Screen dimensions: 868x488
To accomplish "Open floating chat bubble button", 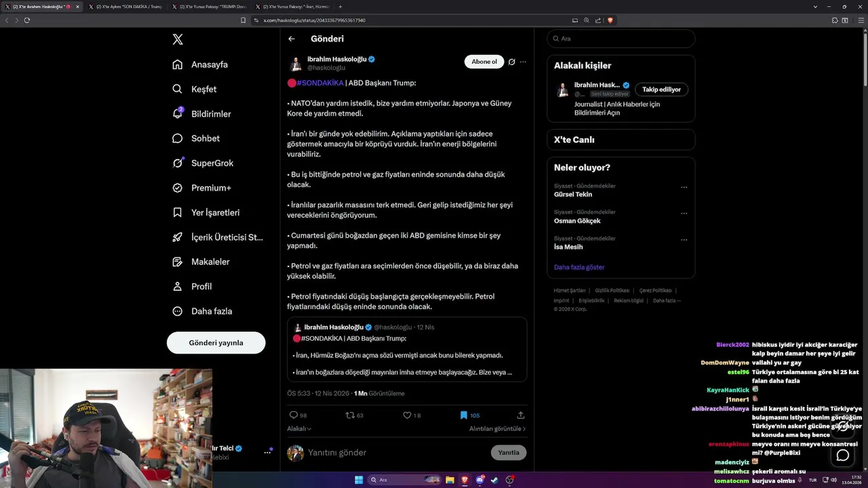I will click(x=843, y=455).
